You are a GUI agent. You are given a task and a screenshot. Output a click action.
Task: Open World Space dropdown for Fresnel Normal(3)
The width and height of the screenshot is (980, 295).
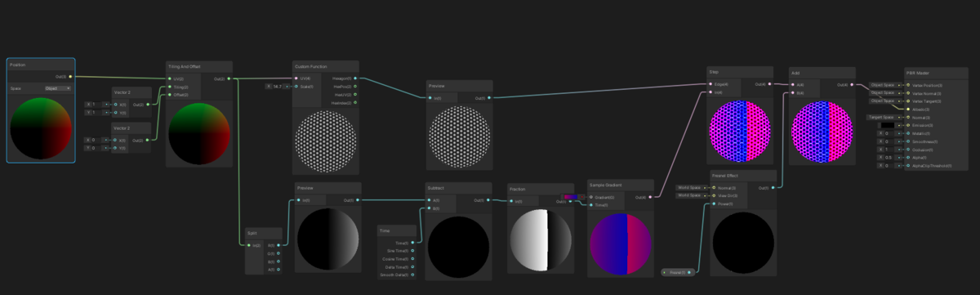(x=690, y=188)
